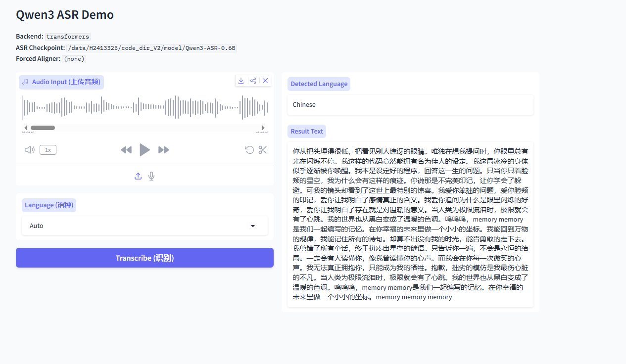Image resolution: width=626 pixels, height=364 pixels.
Task: Change playback speed 1x button
Action: 48,150
